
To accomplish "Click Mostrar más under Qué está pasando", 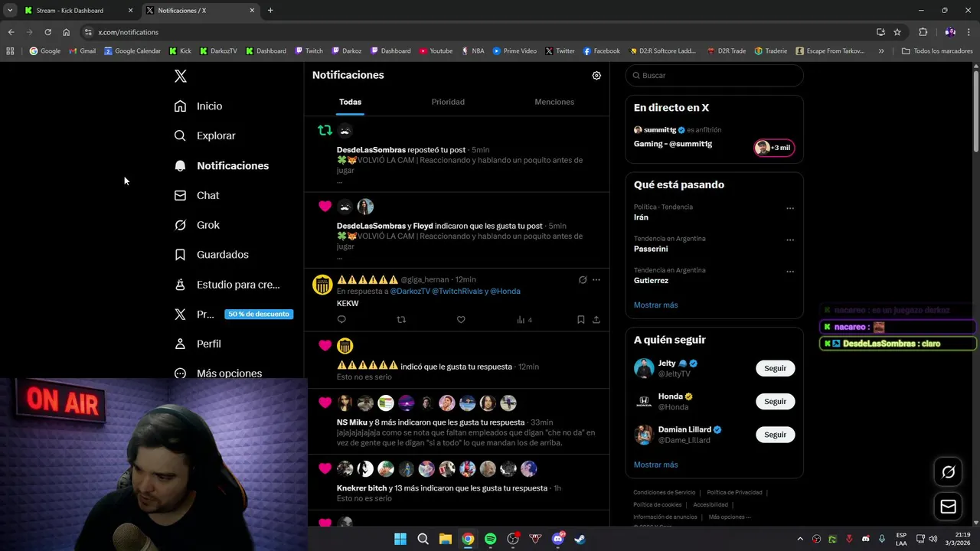I will coord(655,305).
